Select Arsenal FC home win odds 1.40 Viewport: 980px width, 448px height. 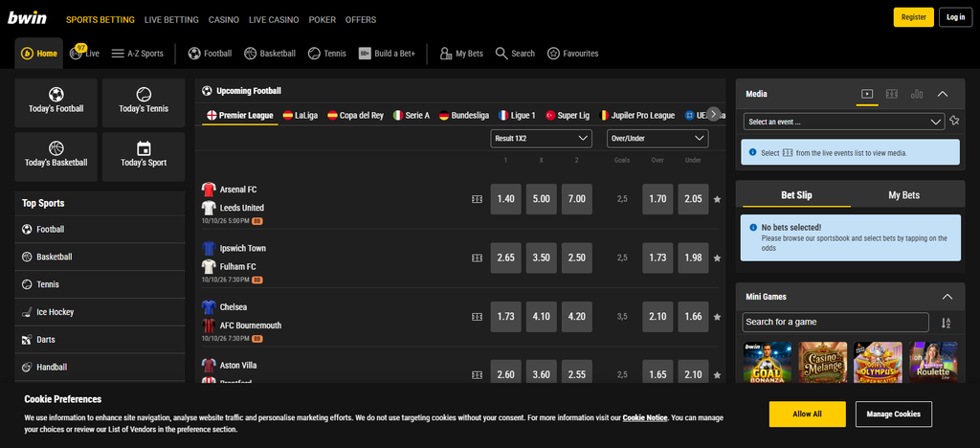(505, 199)
